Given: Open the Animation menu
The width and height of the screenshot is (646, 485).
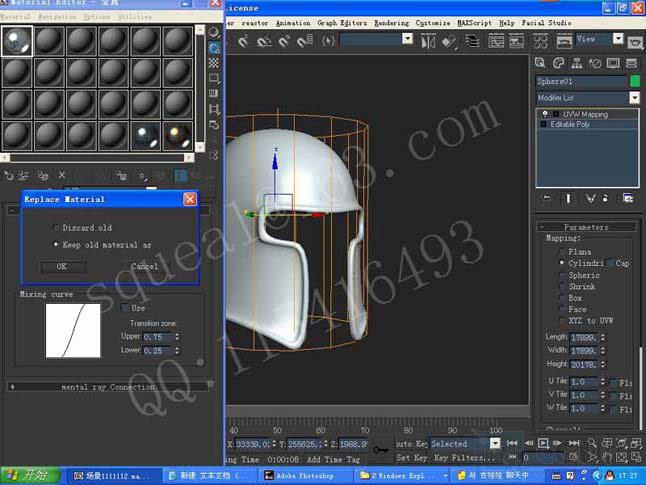Looking at the screenshot, I should (x=293, y=23).
